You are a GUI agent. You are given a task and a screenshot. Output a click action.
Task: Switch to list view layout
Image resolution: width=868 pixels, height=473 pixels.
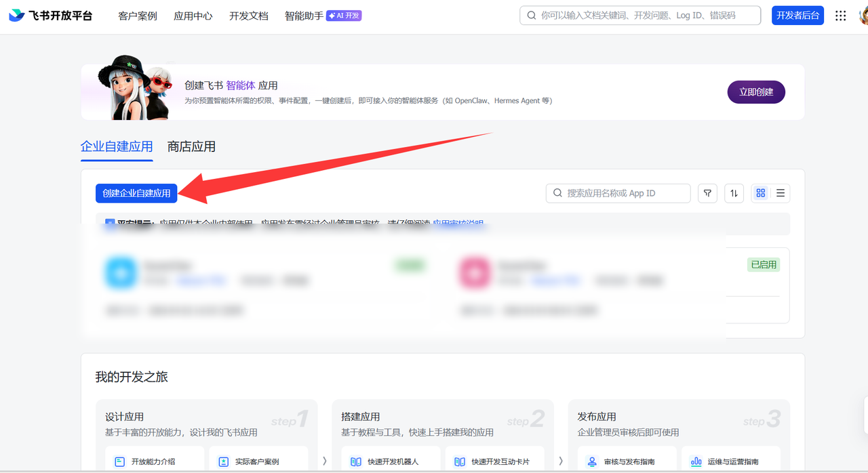click(x=781, y=193)
